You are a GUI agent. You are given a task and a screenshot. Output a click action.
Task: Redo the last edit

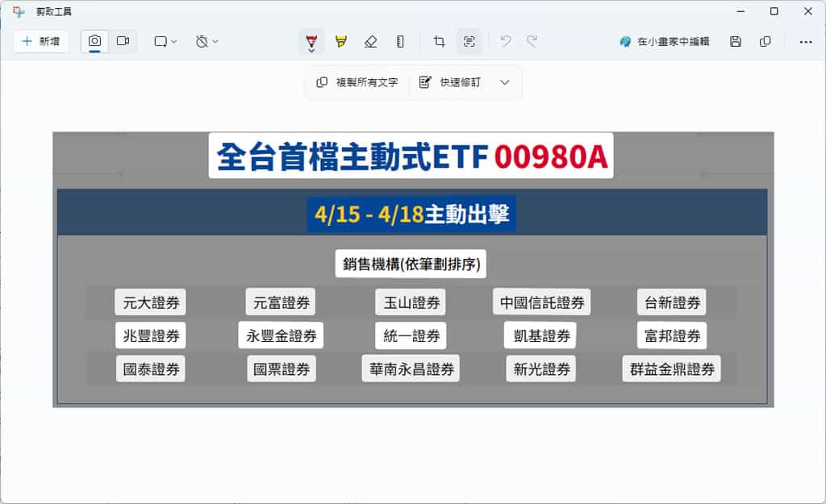pyautogui.click(x=532, y=41)
